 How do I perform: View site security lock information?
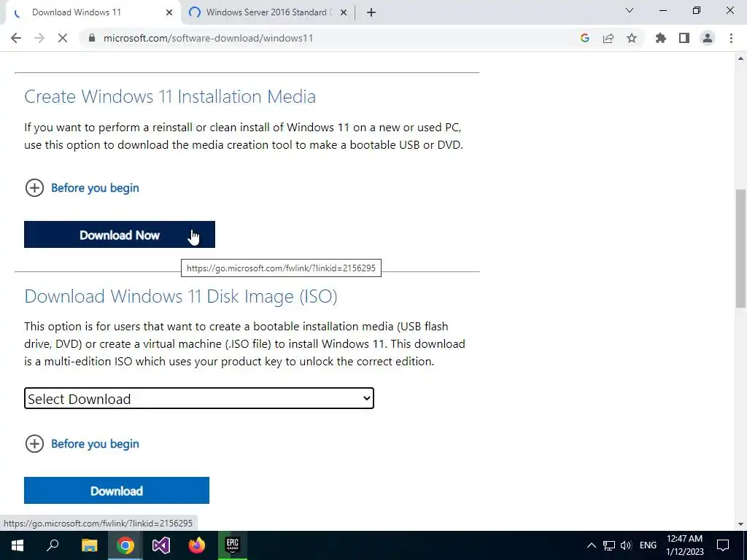[92, 38]
